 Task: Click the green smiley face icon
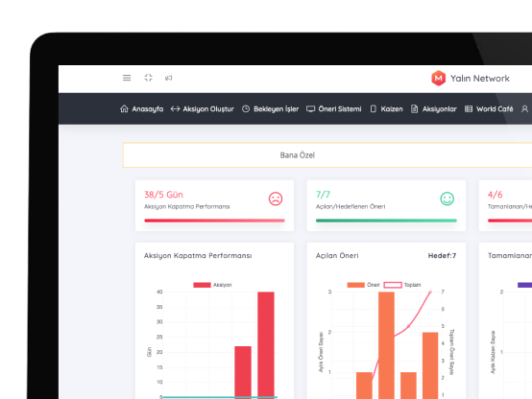click(x=447, y=199)
